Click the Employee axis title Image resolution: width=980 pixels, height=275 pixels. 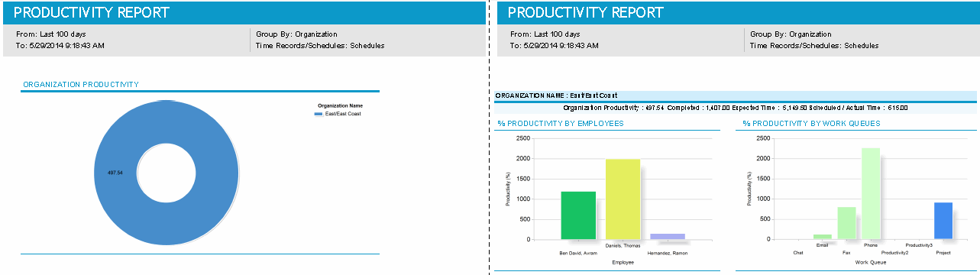pyautogui.click(x=623, y=262)
